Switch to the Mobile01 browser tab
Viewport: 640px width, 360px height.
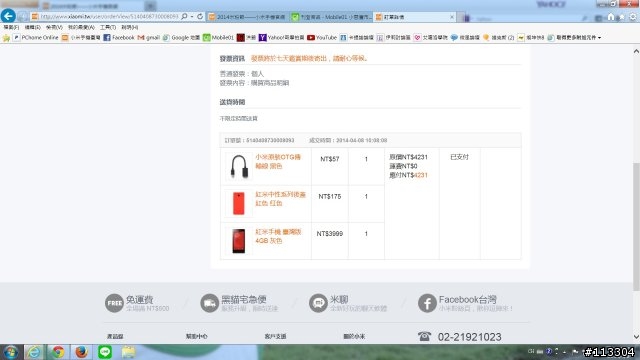pyautogui.click(x=331, y=17)
